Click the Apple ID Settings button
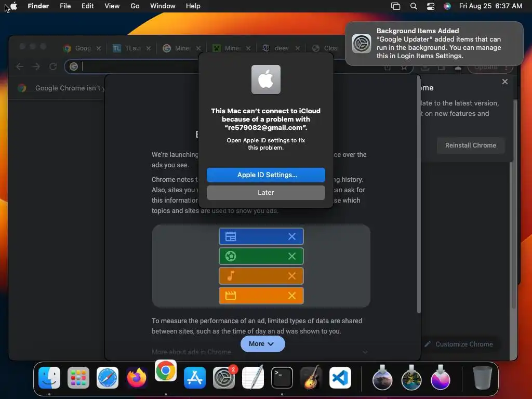 click(266, 175)
